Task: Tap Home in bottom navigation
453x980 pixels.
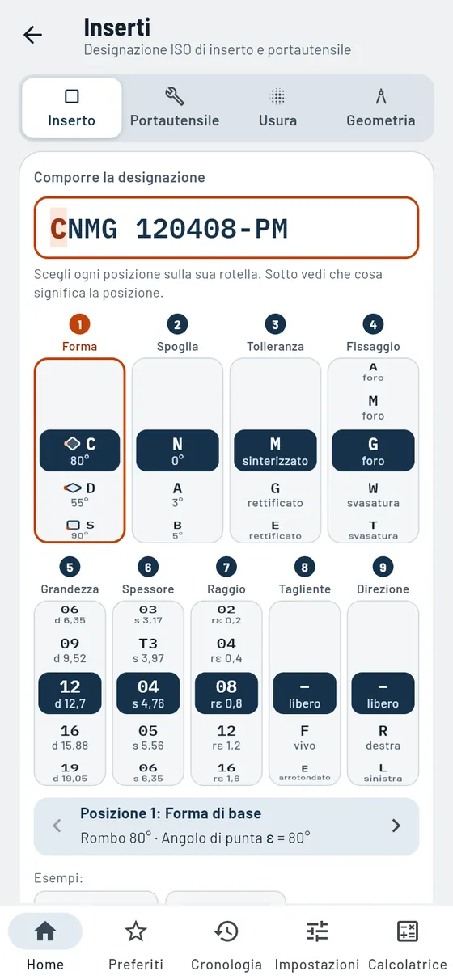Action: click(45, 943)
